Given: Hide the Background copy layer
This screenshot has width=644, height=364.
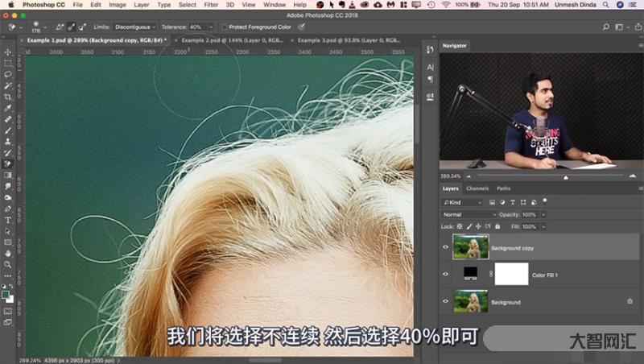Looking at the screenshot, I should click(x=446, y=248).
